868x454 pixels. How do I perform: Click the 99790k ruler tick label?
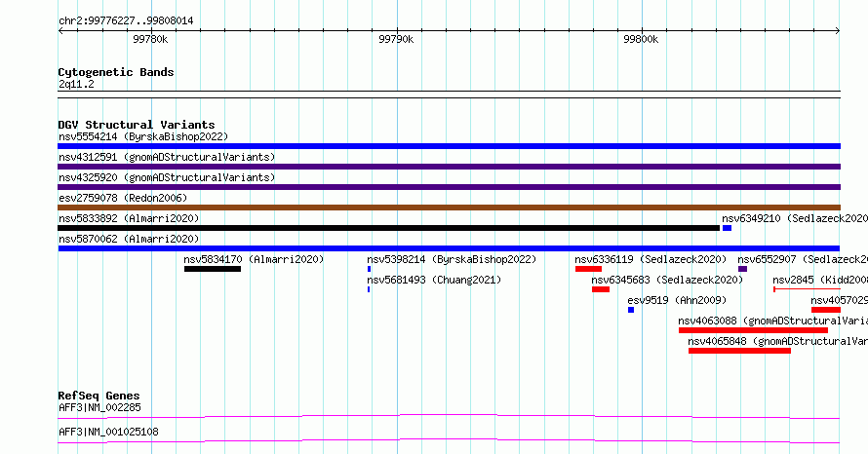click(x=396, y=39)
